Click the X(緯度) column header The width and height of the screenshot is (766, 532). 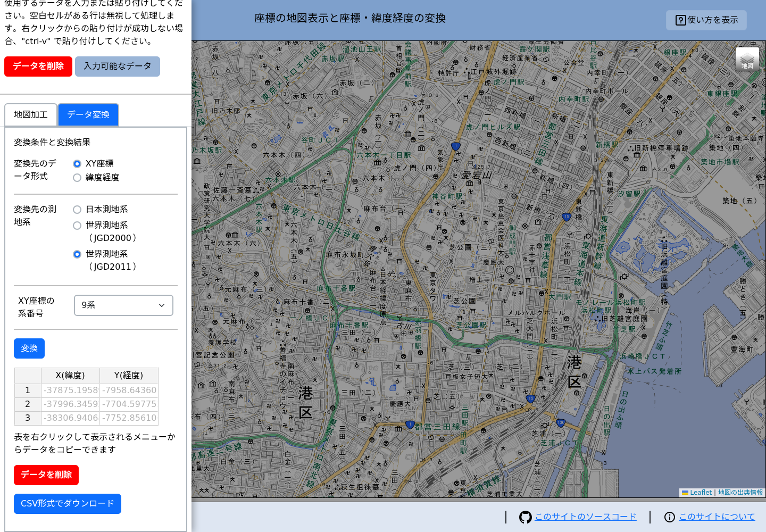[70, 376]
